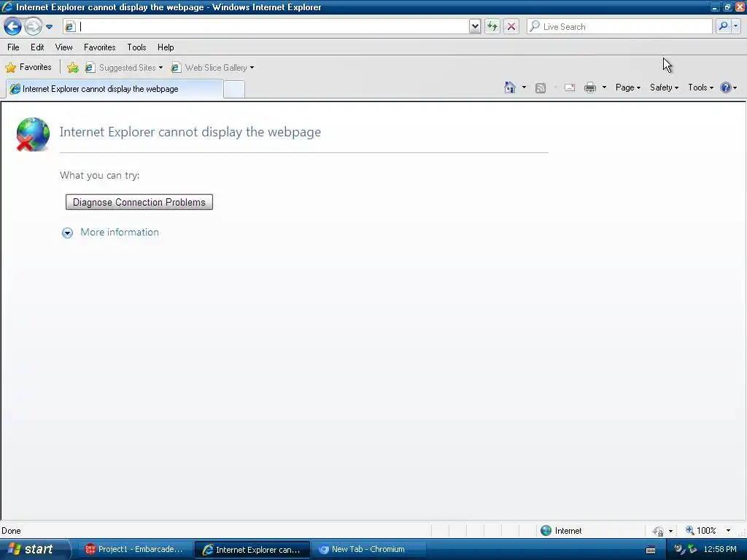Screen dimensions: 747x560
Task: Expand the address bar history dropdown
Action: [x=474, y=27]
